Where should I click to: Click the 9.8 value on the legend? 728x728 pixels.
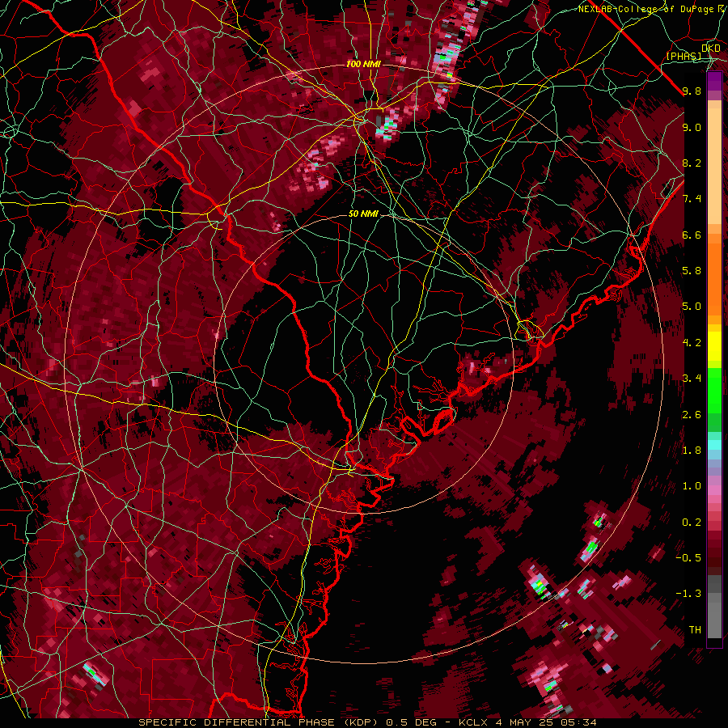(692, 91)
